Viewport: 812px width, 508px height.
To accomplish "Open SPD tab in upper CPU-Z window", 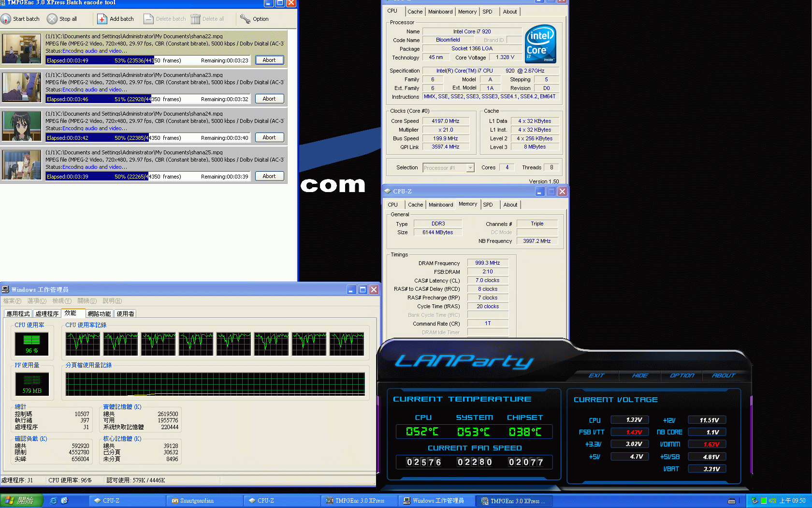I will pyautogui.click(x=487, y=12).
